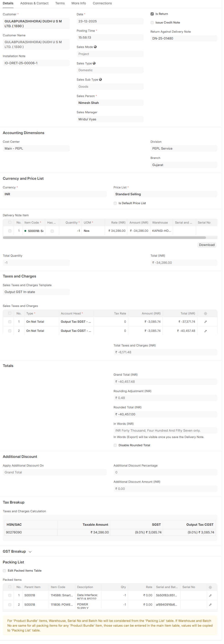Click the Download button
Screen dimensions: 224x644
(x=206, y=245)
